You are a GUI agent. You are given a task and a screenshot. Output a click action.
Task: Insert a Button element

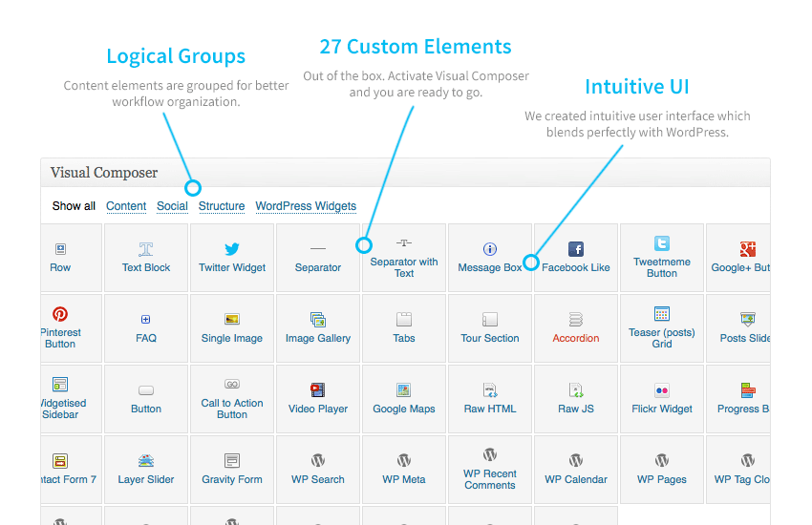146,399
